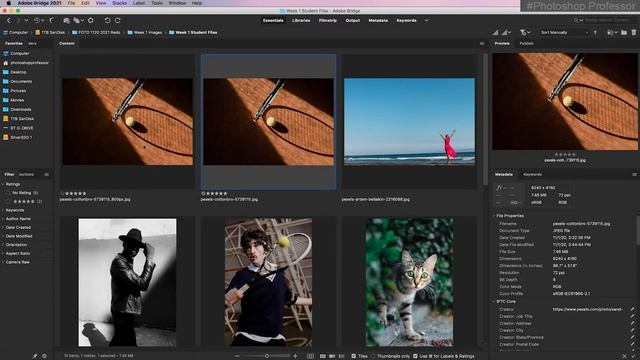
Task: Click the get photos from camera icon
Action: [x=67, y=20]
